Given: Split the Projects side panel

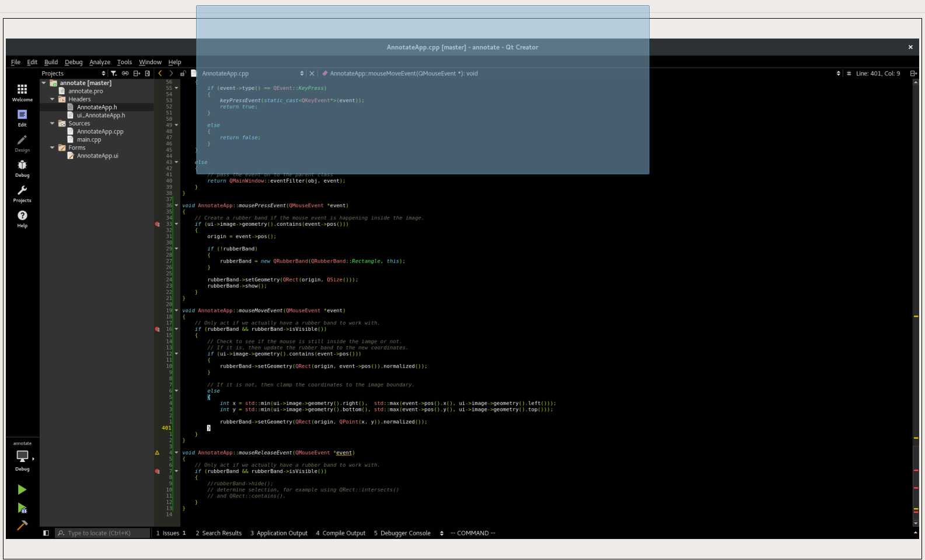Looking at the screenshot, I should click(137, 73).
